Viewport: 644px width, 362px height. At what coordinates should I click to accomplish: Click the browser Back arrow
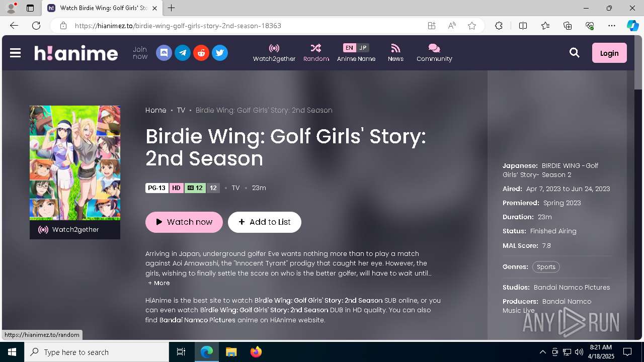tap(14, 26)
